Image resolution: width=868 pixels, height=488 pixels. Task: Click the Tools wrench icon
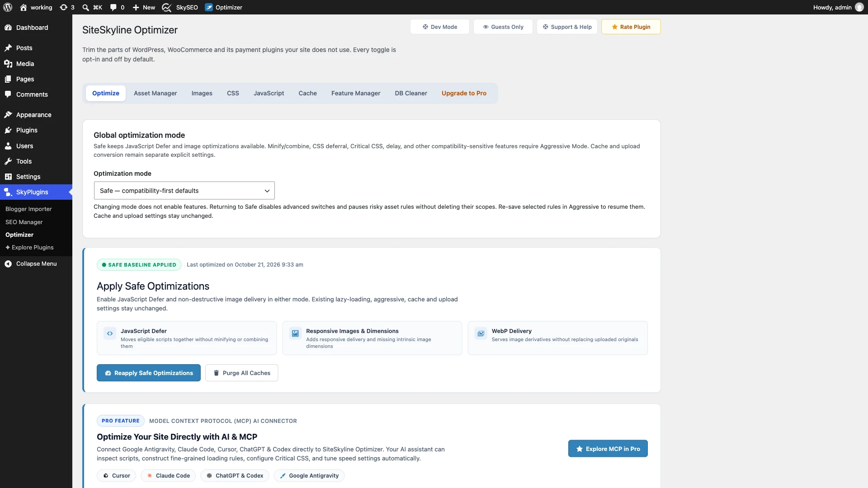(8, 161)
